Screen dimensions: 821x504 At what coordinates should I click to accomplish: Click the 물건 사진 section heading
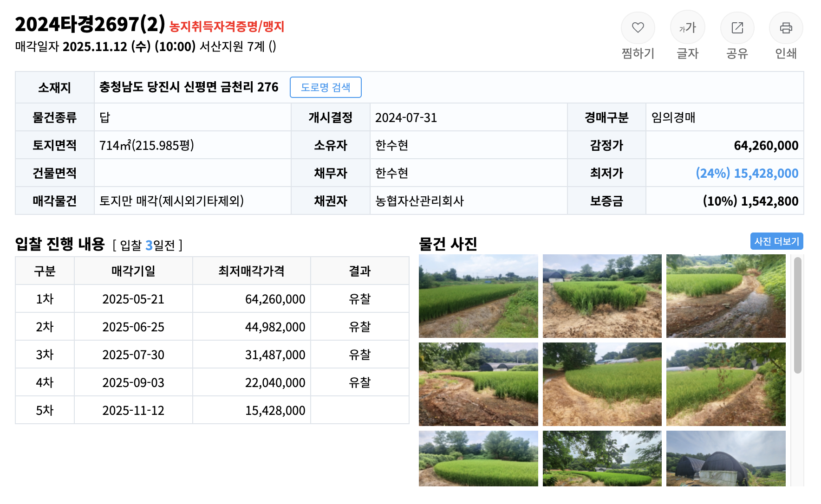(448, 244)
